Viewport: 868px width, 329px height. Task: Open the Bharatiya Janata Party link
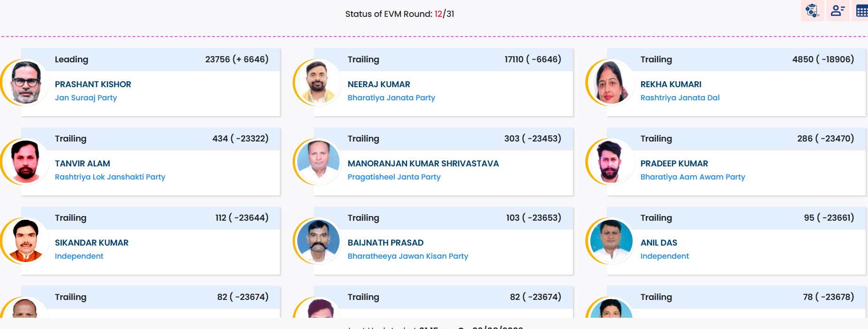[x=391, y=97]
